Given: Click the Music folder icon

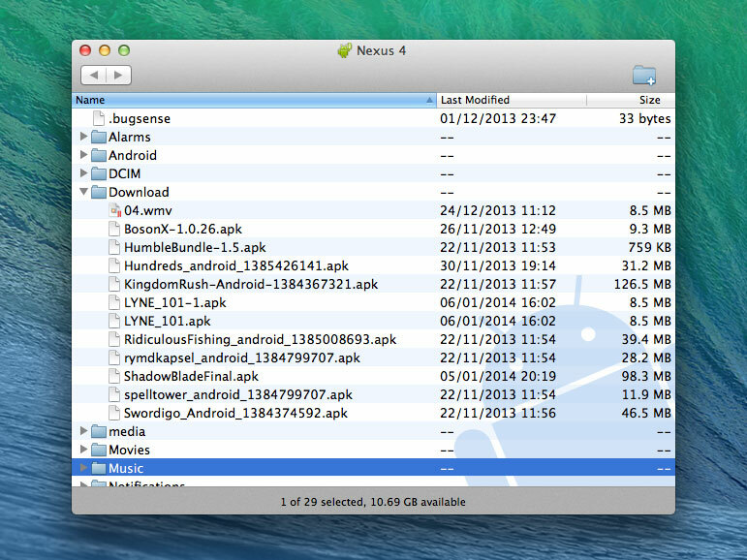Looking at the screenshot, I should 99,468.
